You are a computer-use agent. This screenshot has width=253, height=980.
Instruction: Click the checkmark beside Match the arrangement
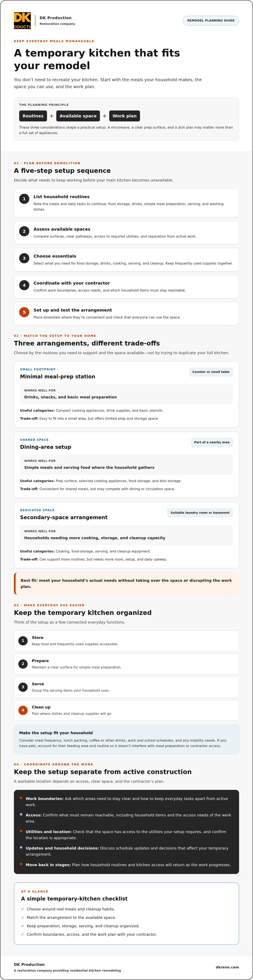(22, 918)
